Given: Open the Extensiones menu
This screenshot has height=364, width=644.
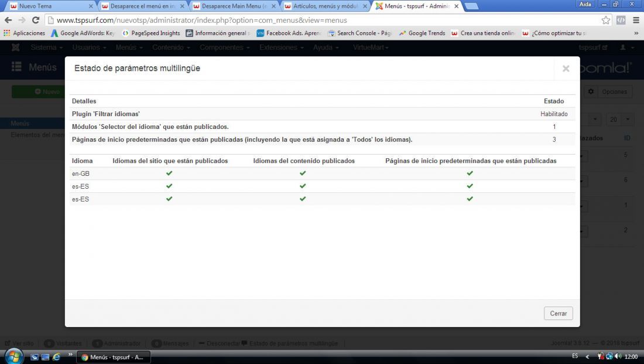Looking at the screenshot, I should pos(282,47).
